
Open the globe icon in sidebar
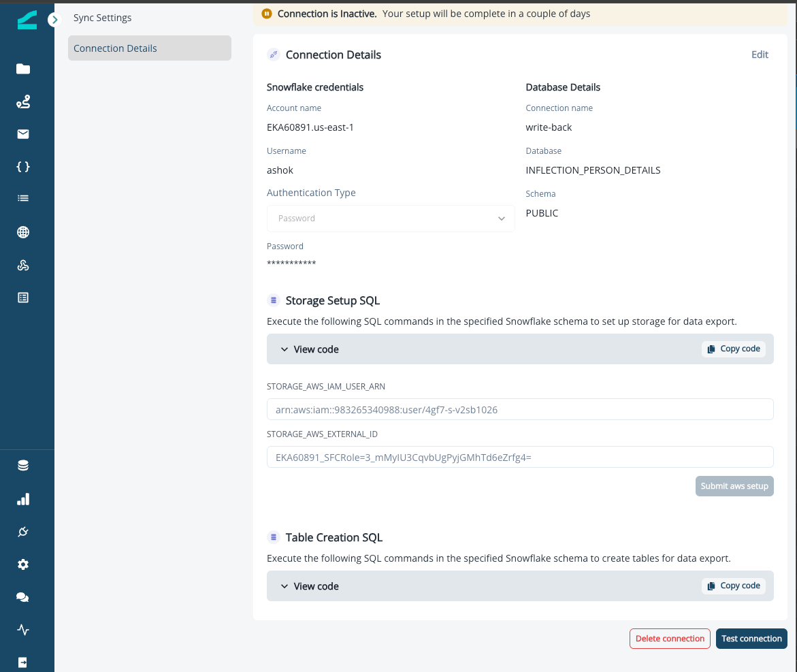(23, 232)
